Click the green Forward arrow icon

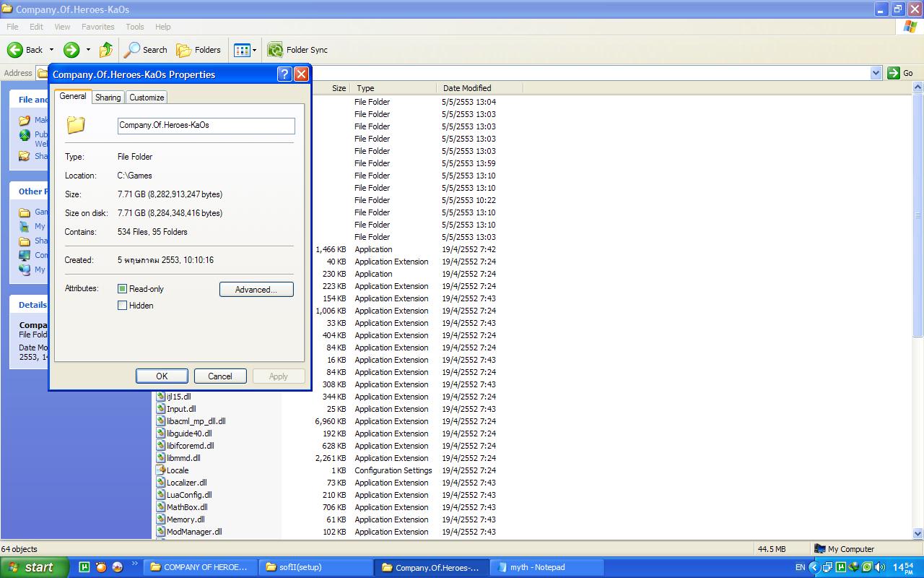(x=71, y=50)
